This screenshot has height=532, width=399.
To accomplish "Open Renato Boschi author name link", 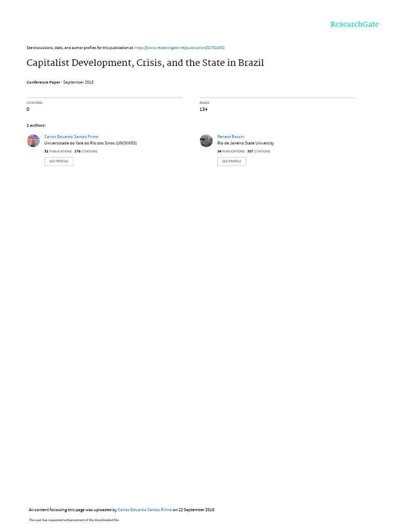I will pos(231,137).
